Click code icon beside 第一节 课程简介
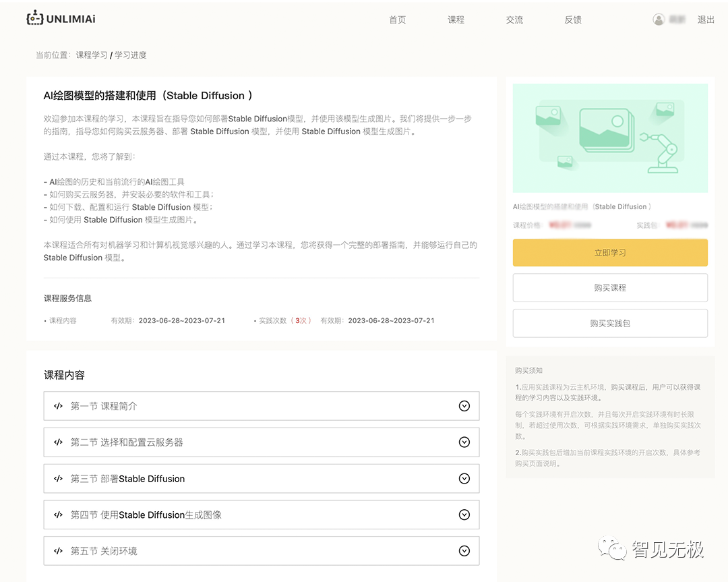This screenshot has height=582, width=728. coord(59,406)
